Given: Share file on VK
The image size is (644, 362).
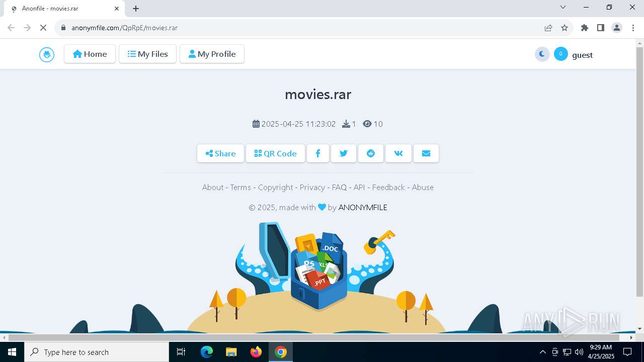Looking at the screenshot, I should point(398,153).
